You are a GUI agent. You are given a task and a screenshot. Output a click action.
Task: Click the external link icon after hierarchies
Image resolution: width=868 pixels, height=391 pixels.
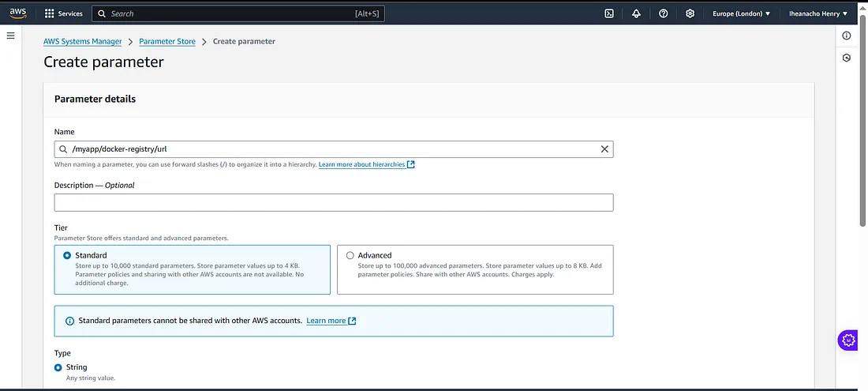(411, 164)
